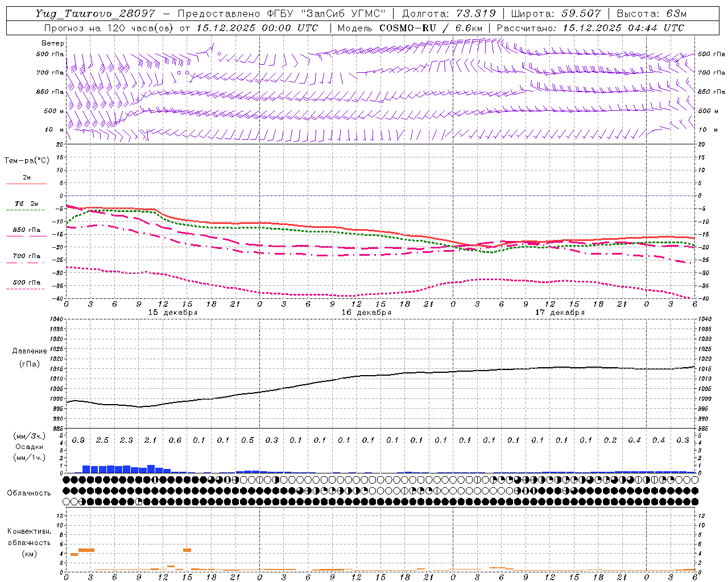Click the 16 декабря date label
728x582 pixels.
click(x=366, y=313)
